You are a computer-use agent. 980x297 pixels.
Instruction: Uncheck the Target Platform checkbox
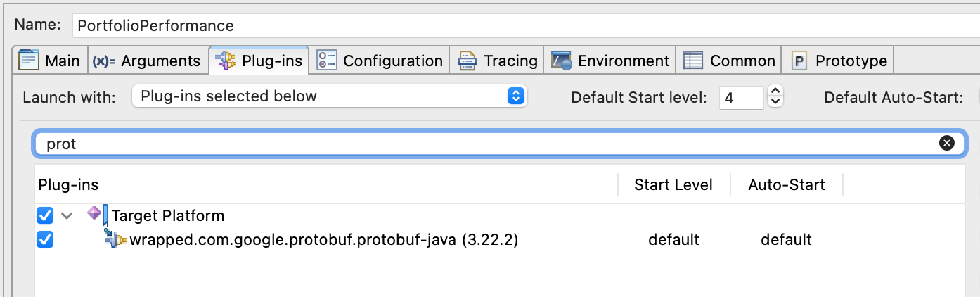click(x=45, y=215)
